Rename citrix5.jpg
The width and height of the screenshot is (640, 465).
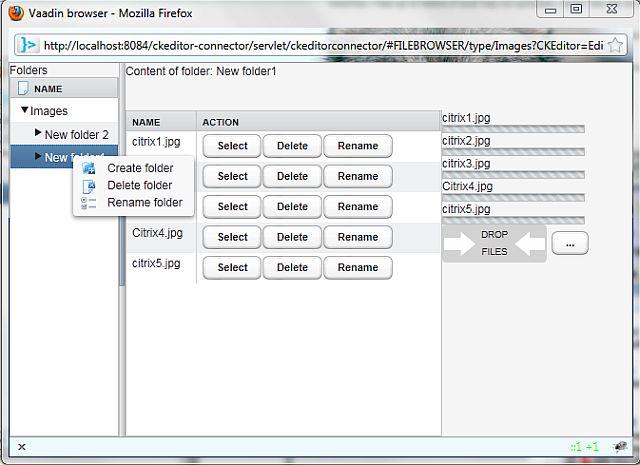pyautogui.click(x=358, y=267)
